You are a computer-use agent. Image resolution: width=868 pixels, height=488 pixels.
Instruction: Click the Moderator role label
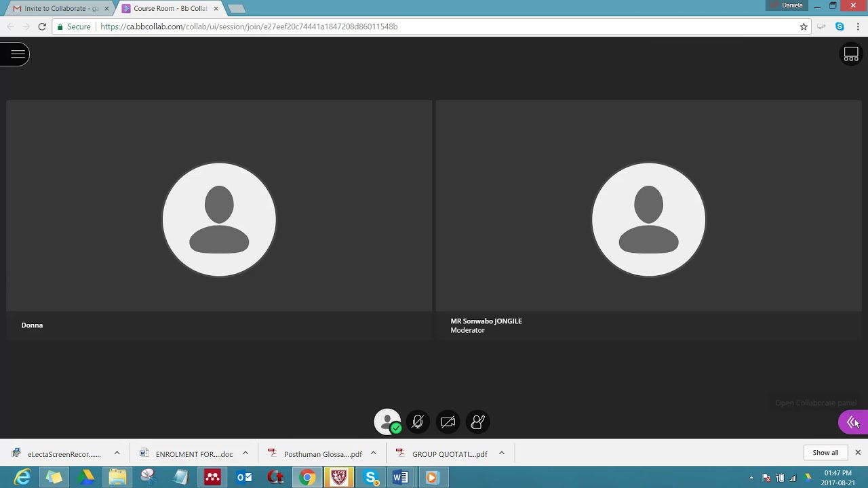point(468,330)
